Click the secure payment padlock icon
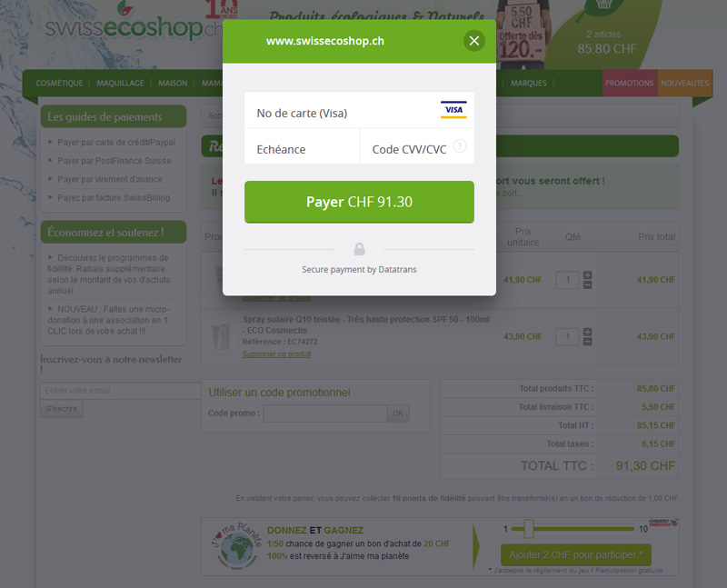The height and width of the screenshot is (588, 727). pos(359,249)
